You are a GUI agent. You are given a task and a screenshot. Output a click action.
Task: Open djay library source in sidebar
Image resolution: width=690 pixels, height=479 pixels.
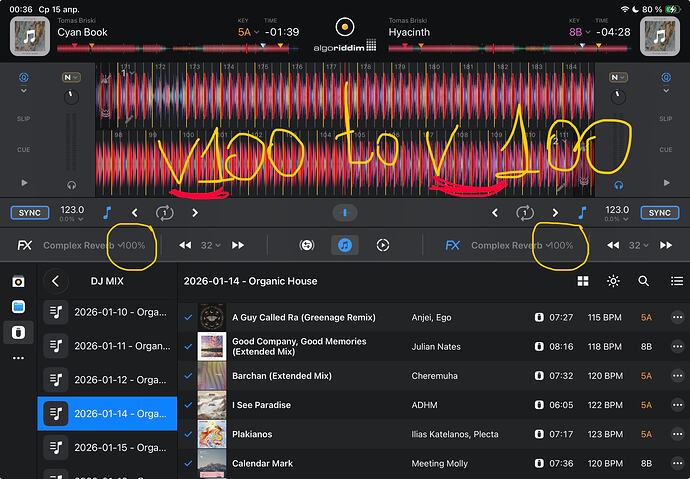click(18, 282)
